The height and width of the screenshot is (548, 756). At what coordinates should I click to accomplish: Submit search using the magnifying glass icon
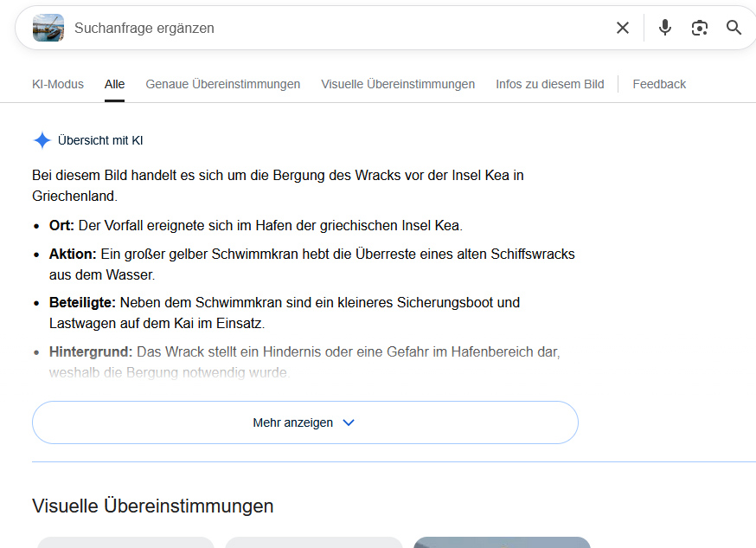pos(734,28)
